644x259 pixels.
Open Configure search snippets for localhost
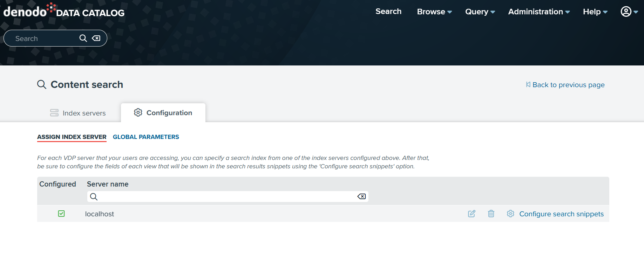561,214
